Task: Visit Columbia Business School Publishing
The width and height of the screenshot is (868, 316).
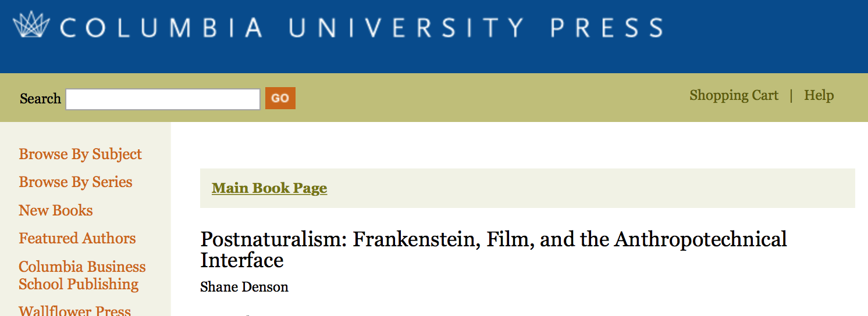Action: click(82, 275)
